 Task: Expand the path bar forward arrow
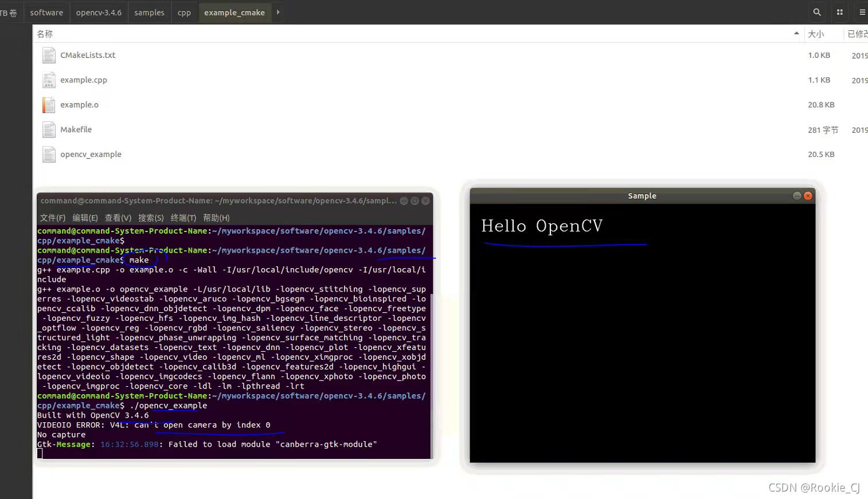pos(278,12)
